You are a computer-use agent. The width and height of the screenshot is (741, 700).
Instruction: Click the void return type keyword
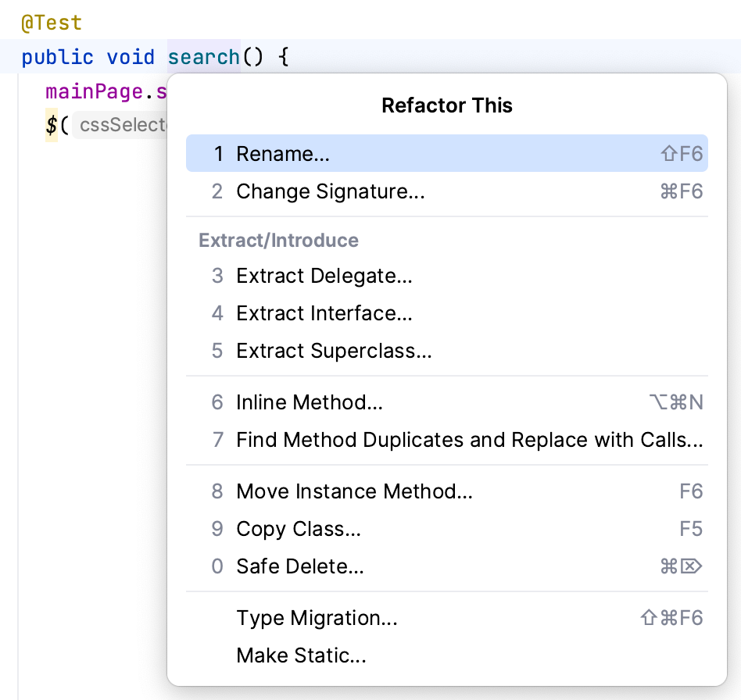click(x=131, y=57)
